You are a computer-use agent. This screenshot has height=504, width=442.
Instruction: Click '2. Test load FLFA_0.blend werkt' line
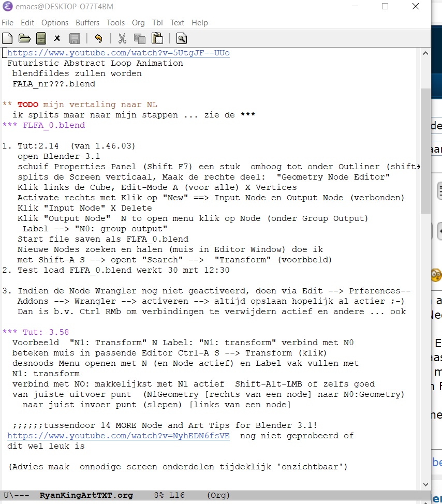116,270
